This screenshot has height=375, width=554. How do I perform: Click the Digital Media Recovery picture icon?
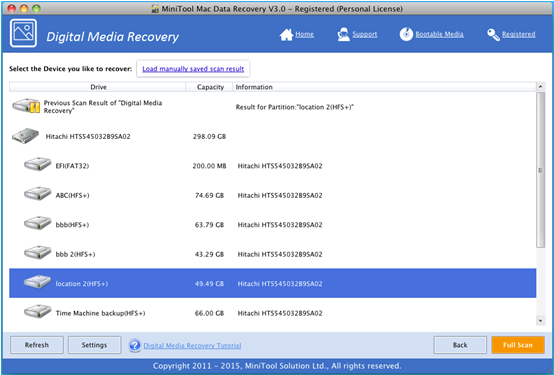pyautogui.click(x=23, y=33)
